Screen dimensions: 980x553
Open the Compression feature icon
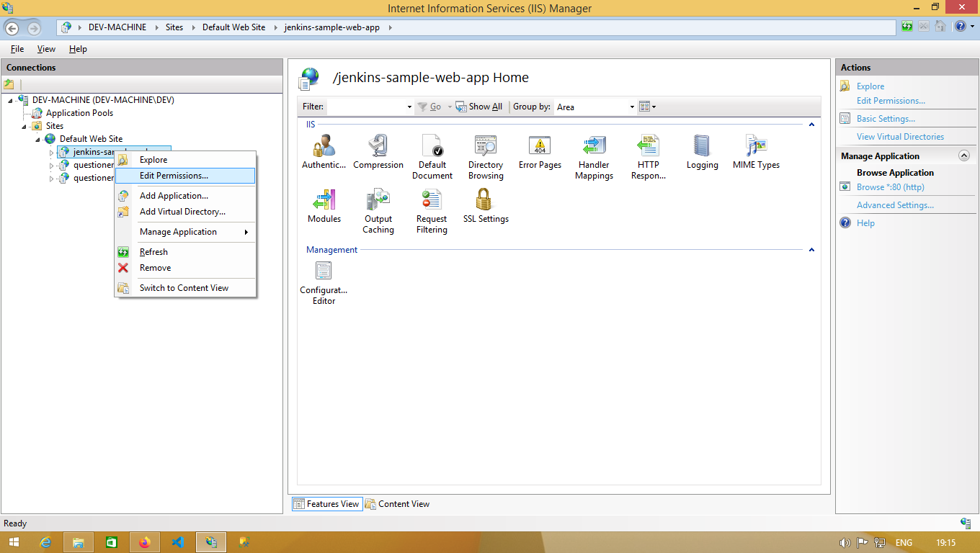coord(378,152)
